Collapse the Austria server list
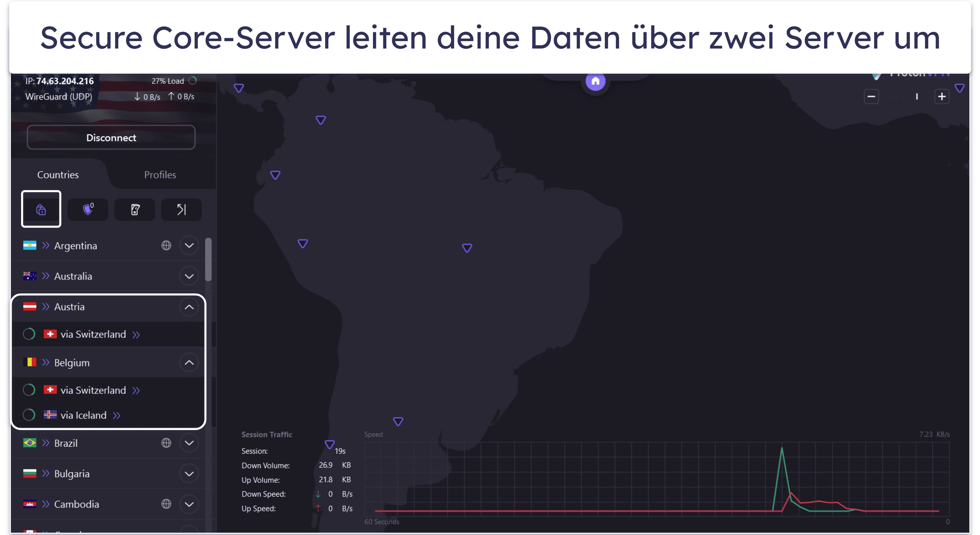This screenshot has height=535, width=980. (x=189, y=307)
